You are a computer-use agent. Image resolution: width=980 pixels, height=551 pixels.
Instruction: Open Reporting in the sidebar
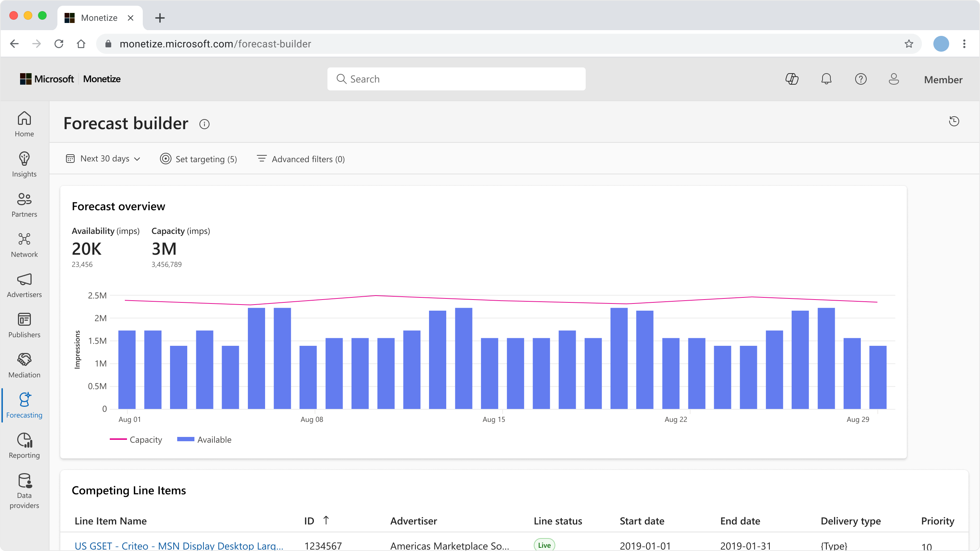[x=24, y=446]
